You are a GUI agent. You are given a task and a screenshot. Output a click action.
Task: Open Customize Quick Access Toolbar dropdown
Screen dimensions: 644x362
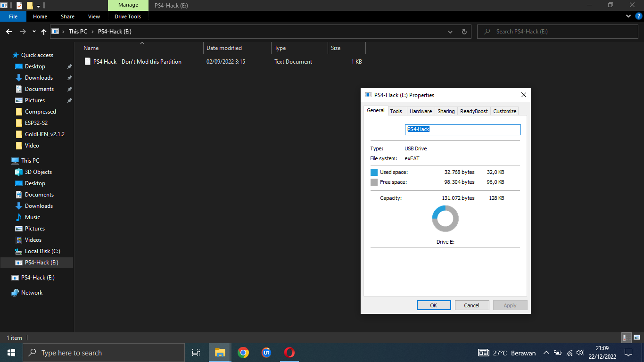tap(39, 6)
